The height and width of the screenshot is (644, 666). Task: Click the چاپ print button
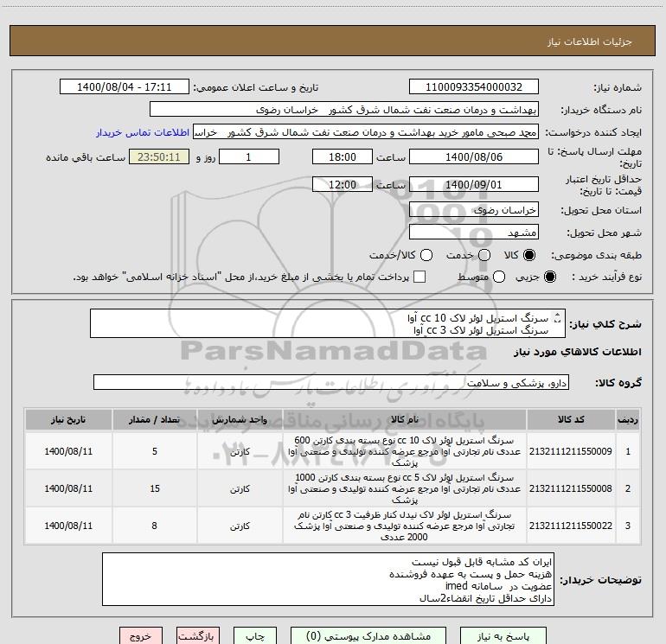(255, 636)
